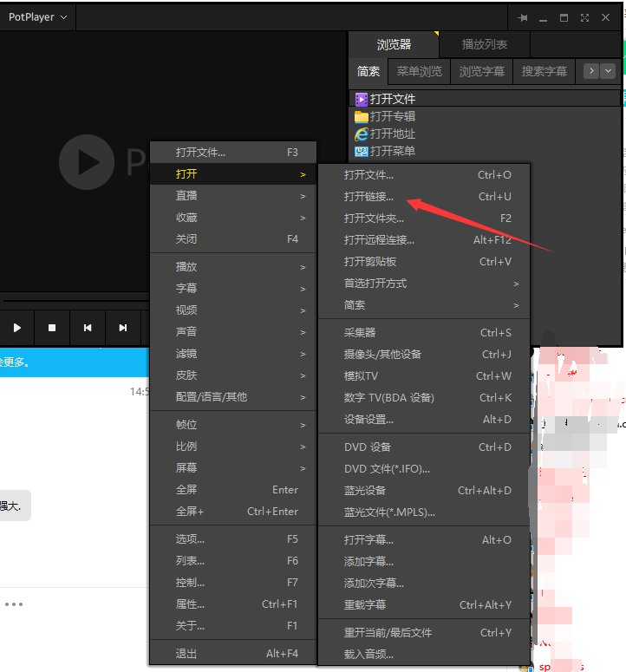Click the 打开专辑 folder icon
The width and height of the screenshot is (626, 672).
tap(362, 116)
